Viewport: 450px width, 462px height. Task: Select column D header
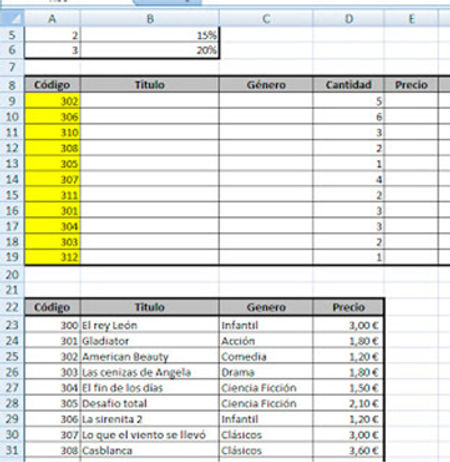click(348, 18)
